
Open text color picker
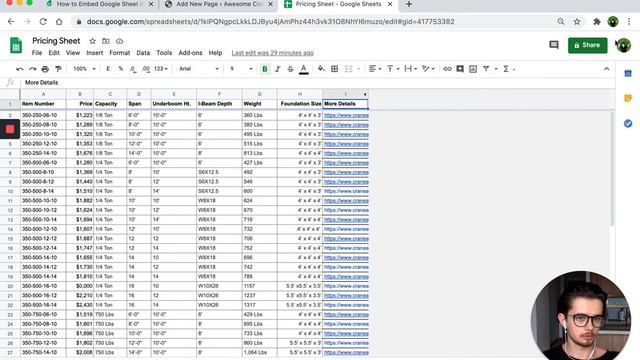tap(304, 69)
